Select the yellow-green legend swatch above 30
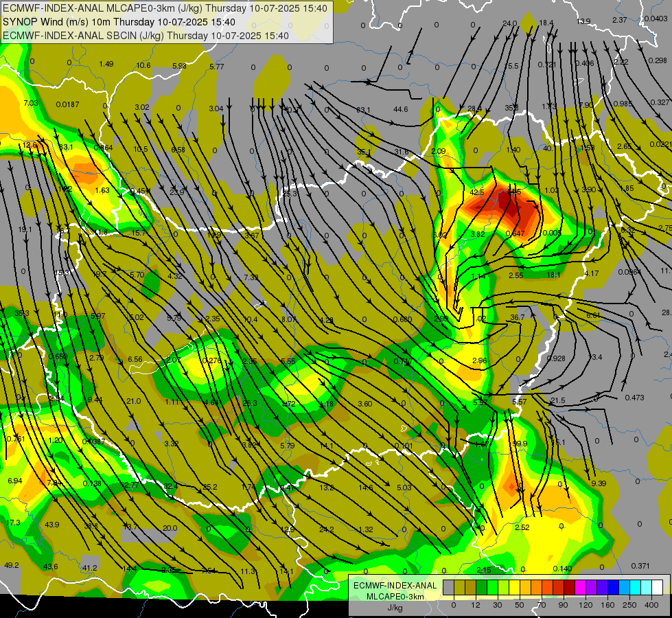This screenshot has height=618, width=672. [504, 588]
